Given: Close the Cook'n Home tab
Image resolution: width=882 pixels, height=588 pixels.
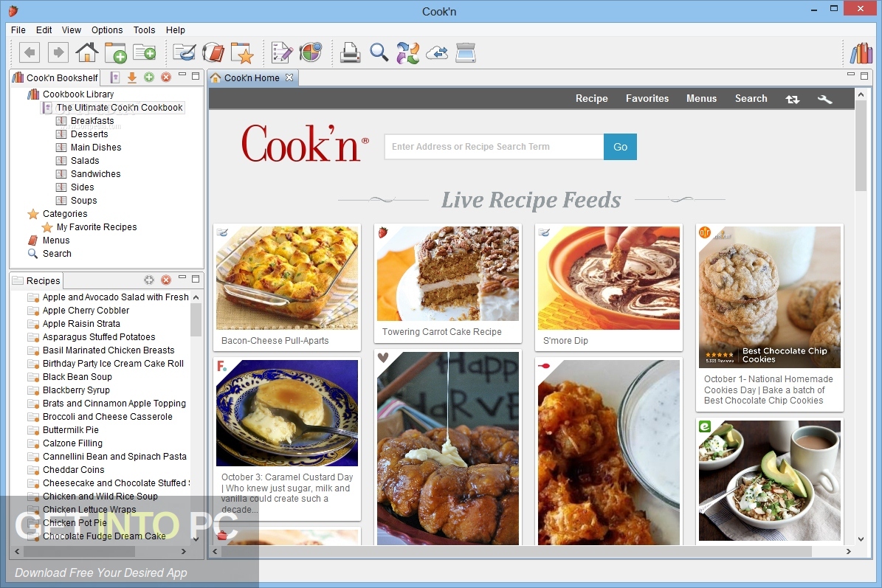Looking at the screenshot, I should (x=289, y=77).
